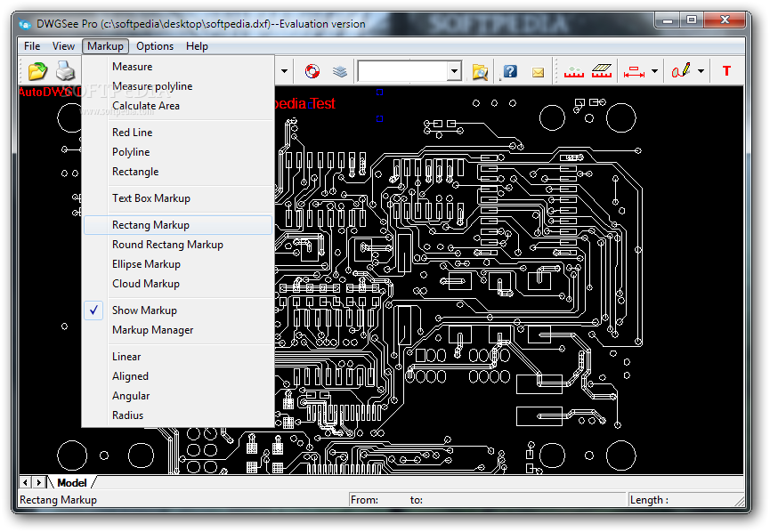Open the dimension tool dropdown arrow
This screenshot has width=770, height=532.
654,72
